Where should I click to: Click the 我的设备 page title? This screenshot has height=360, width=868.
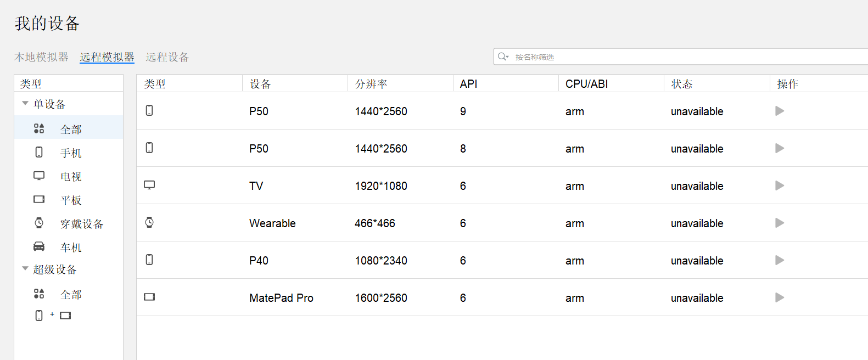[47, 23]
